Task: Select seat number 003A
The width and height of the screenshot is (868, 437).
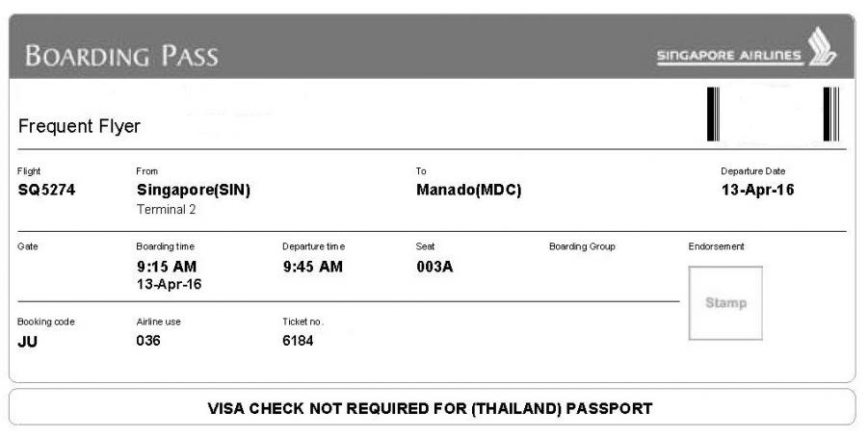Action: click(x=434, y=267)
